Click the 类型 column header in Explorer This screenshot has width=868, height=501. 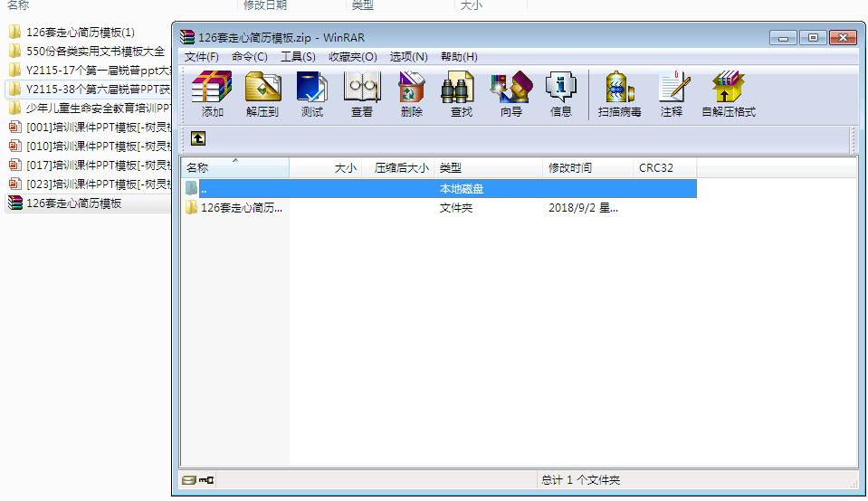363,5
